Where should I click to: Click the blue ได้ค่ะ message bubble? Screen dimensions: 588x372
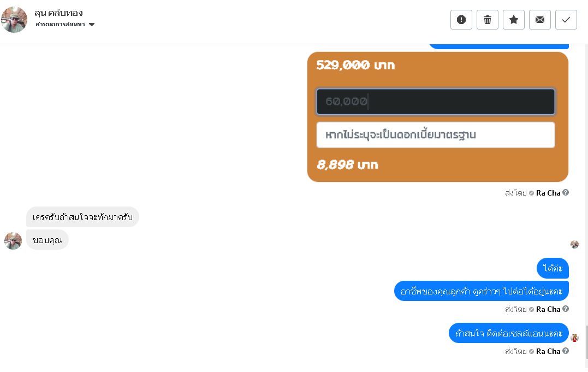coord(553,268)
